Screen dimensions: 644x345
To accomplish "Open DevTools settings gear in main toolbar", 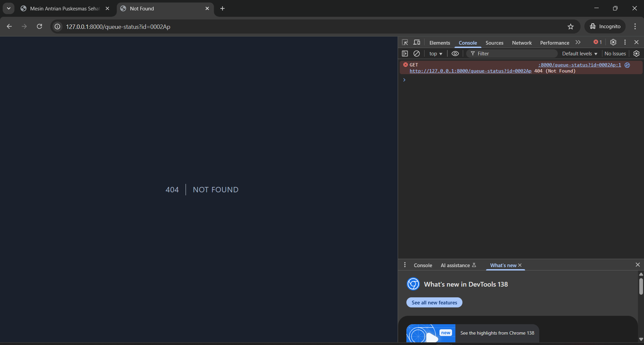I will coord(613,42).
